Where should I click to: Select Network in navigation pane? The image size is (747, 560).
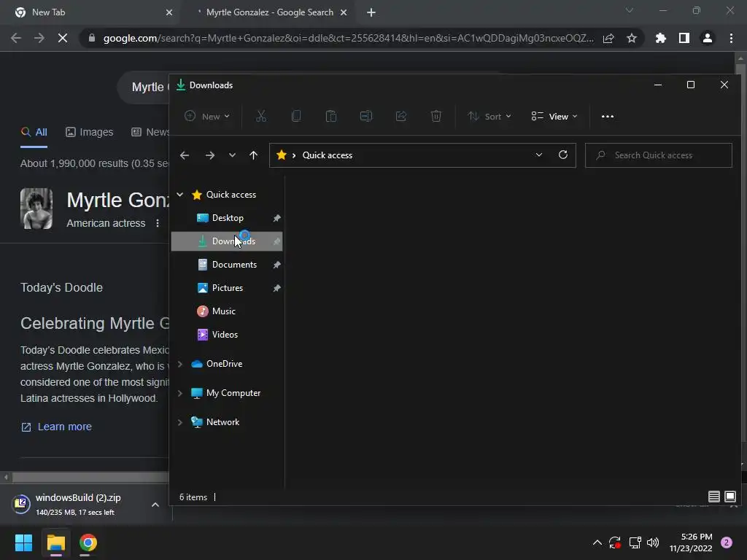click(222, 422)
